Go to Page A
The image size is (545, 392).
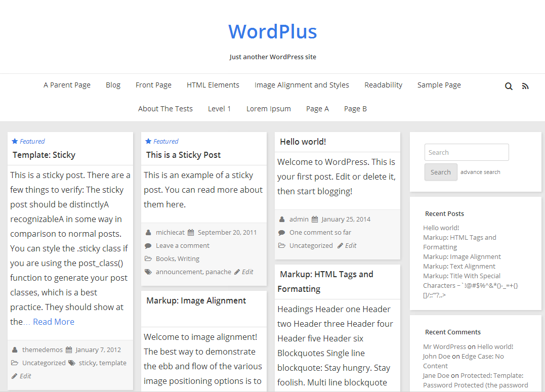[x=317, y=109]
